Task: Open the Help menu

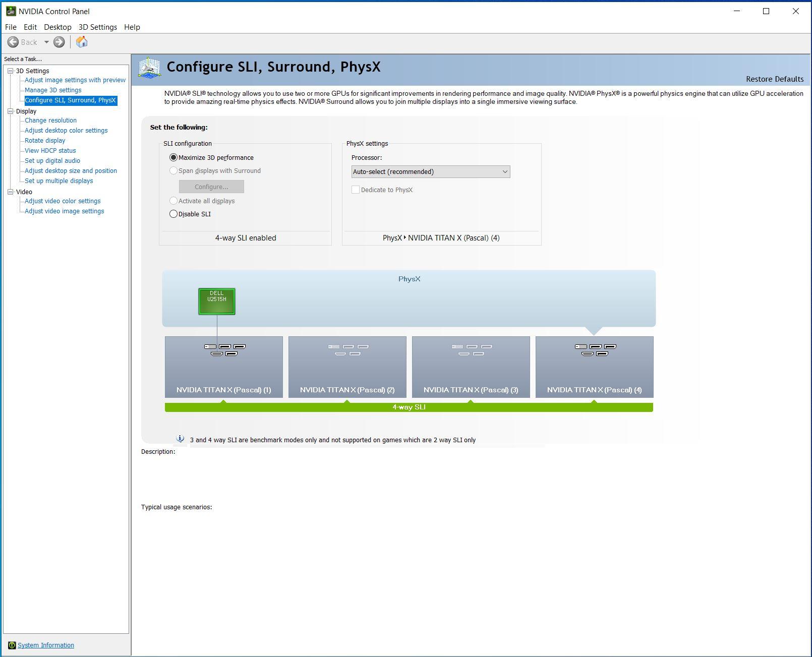Action: point(132,27)
